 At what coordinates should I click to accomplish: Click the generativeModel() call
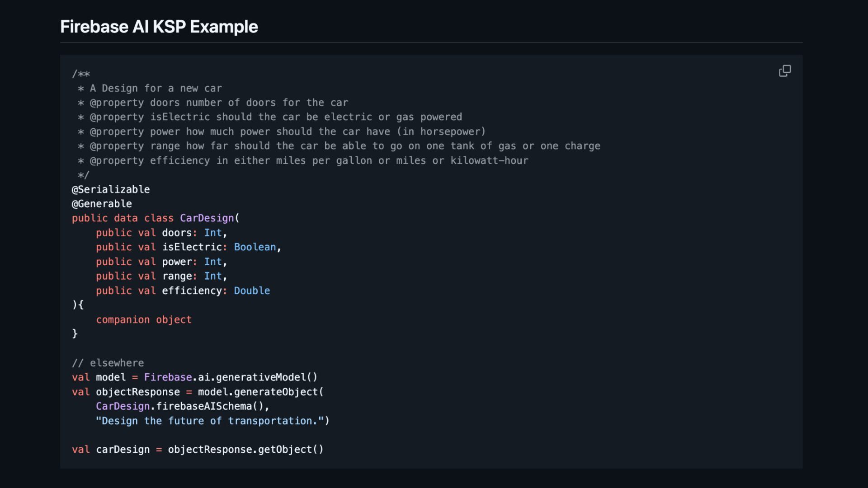pos(267,377)
